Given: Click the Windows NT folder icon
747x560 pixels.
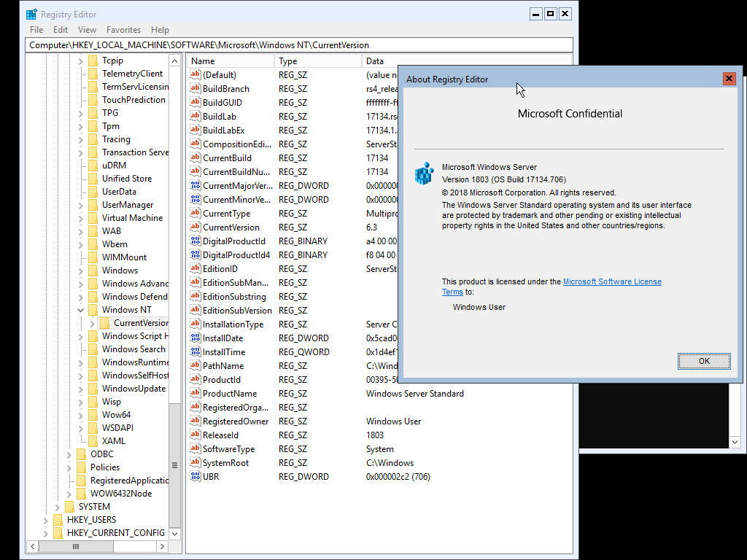Looking at the screenshot, I should (93, 309).
